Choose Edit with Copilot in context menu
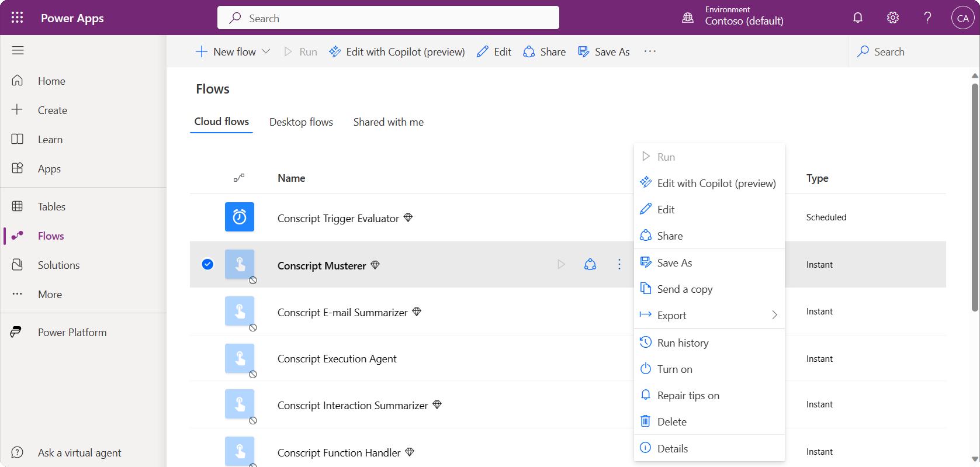The image size is (980, 467). pos(709,183)
